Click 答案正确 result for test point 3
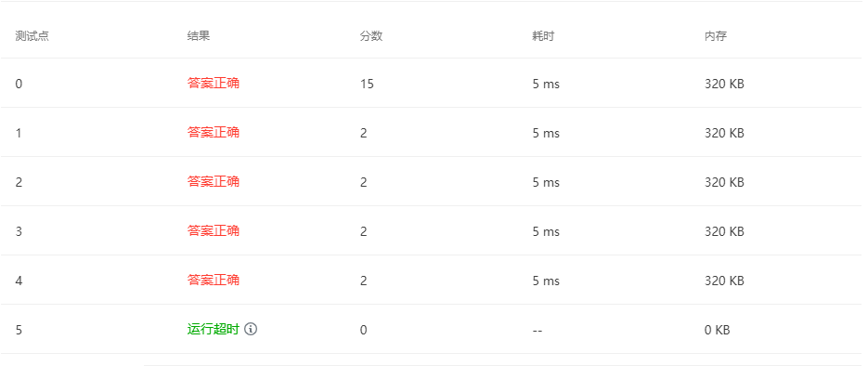The height and width of the screenshot is (366, 868). (214, 231)
